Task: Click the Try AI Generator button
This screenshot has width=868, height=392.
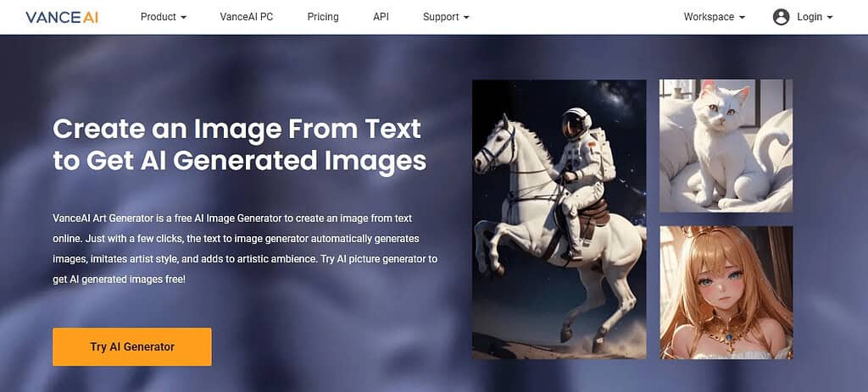Action: point(131,346)
